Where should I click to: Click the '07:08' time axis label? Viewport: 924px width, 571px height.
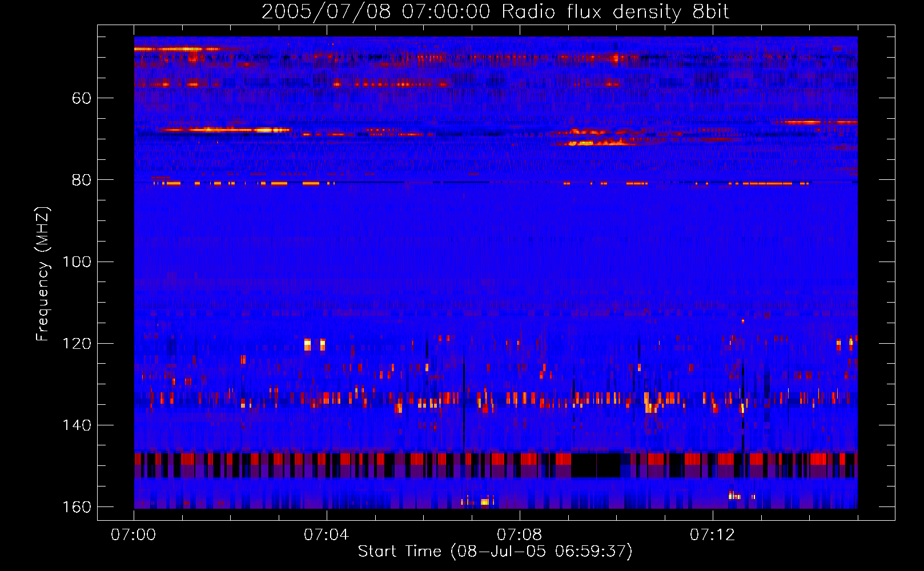pyautogui.click(x=520, y=535)
